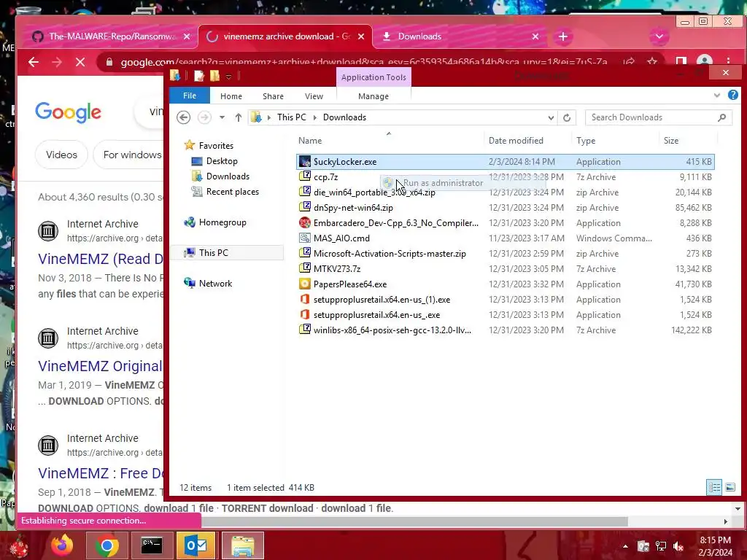The width and height of the screenshot is (747, 560).
Task: Click the PapersPlease64.exe file icon
Action: pyautogui.click(x=304, y=284)
